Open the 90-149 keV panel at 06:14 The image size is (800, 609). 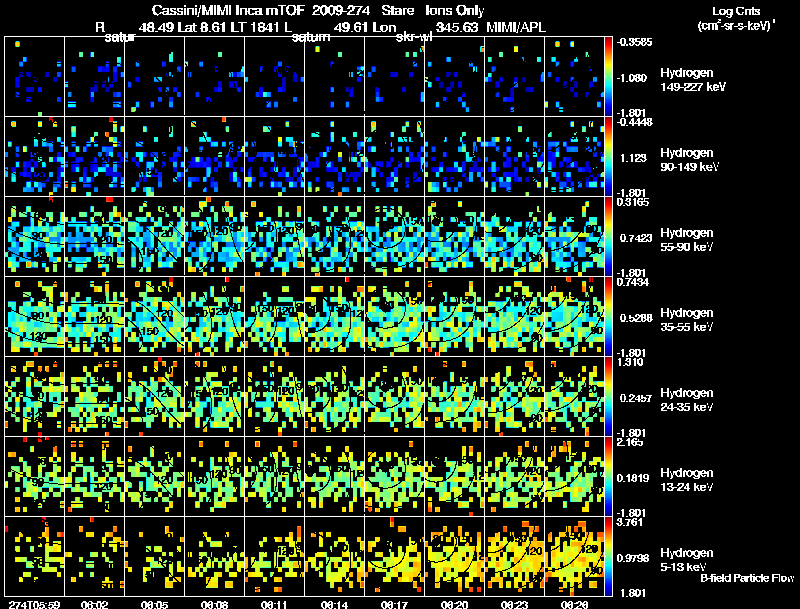point(335,157)
